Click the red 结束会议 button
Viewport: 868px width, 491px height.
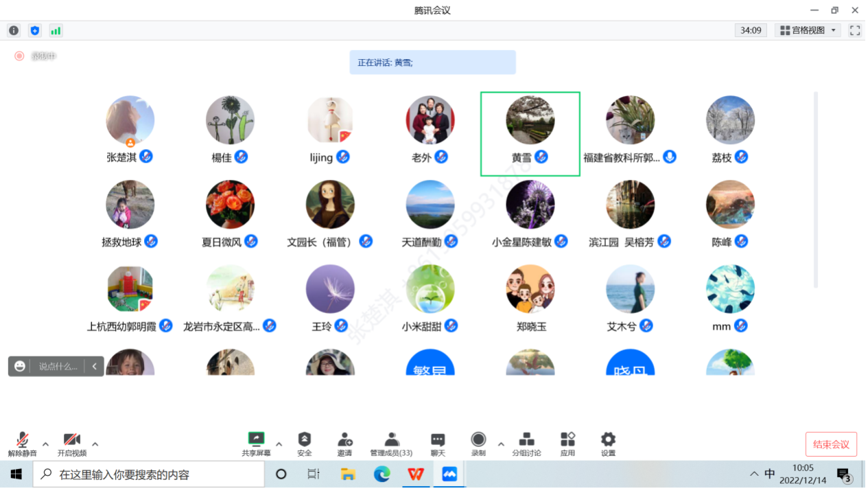click(831, 444)
